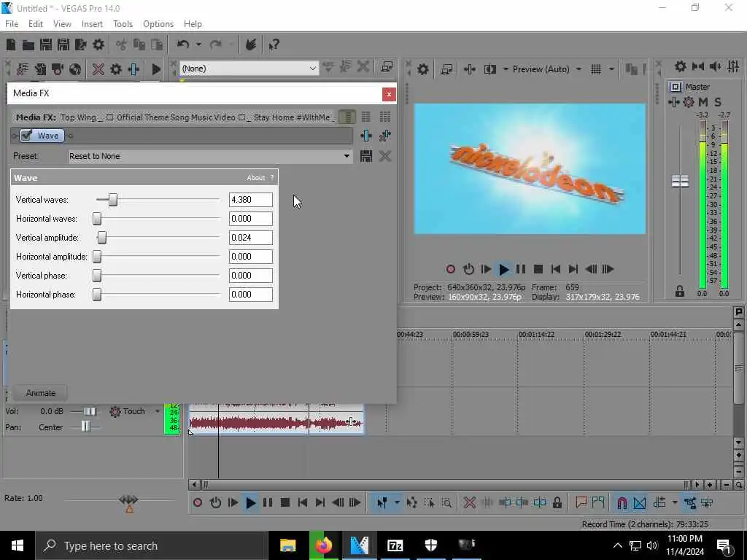This screenshot has height=560, width=747.
Task: Open the View menu
Action: (x=62, y=24)
